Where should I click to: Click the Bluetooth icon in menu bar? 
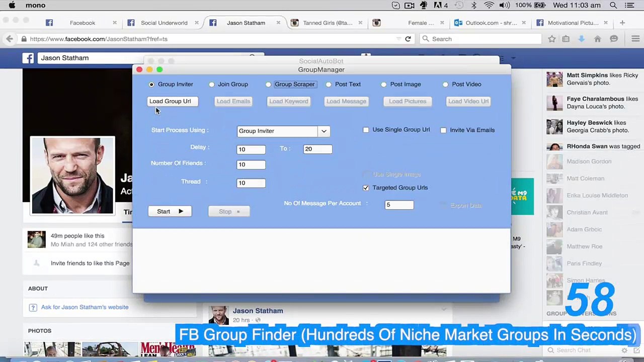473,6
